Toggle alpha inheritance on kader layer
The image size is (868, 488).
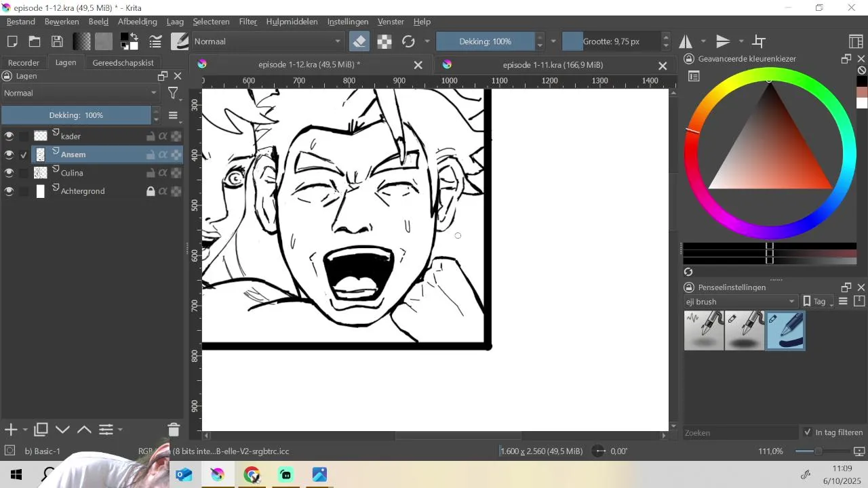click(163, 136)
